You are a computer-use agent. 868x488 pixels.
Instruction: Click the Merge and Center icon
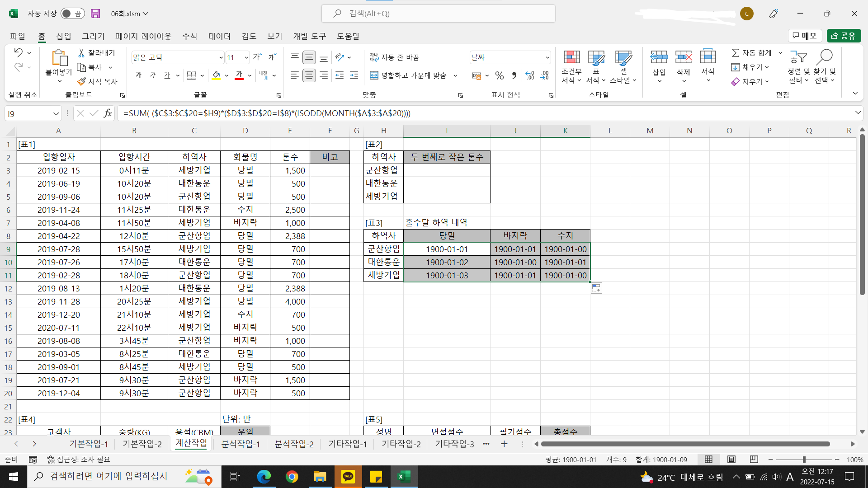click(374, 75)
